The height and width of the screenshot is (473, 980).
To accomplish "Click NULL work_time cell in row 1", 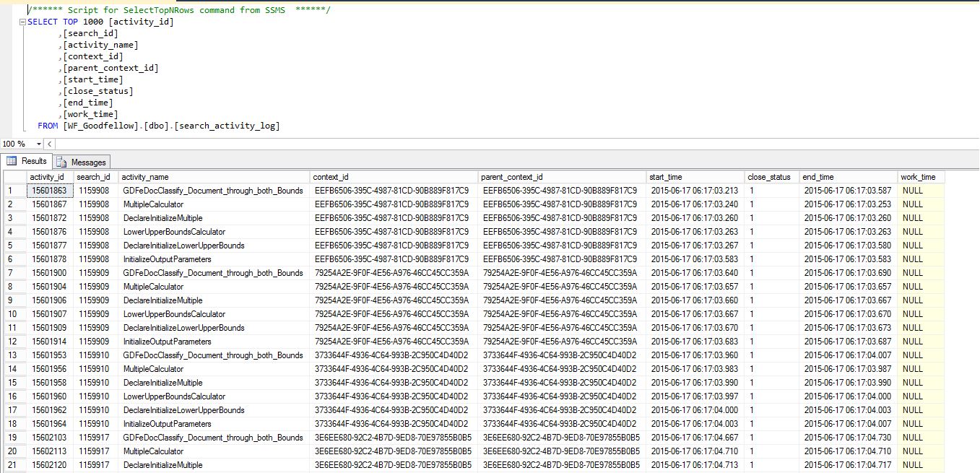I will (922, 191).
